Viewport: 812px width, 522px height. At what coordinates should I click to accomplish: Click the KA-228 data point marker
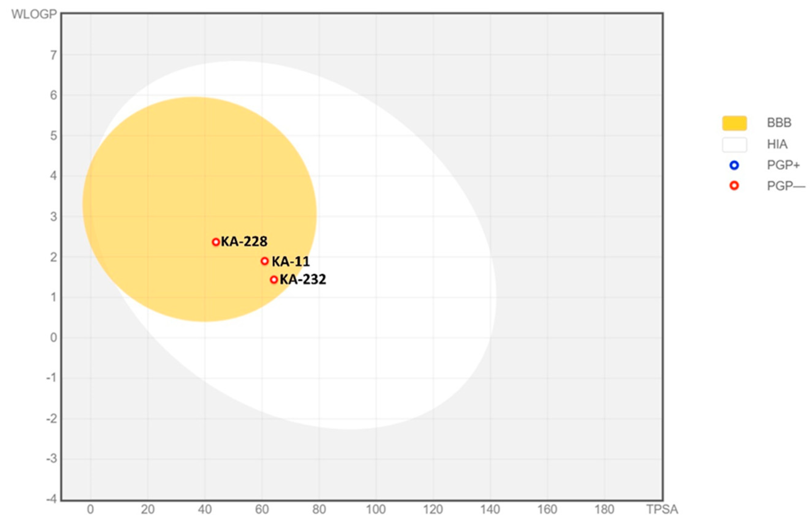click(216, 242)
